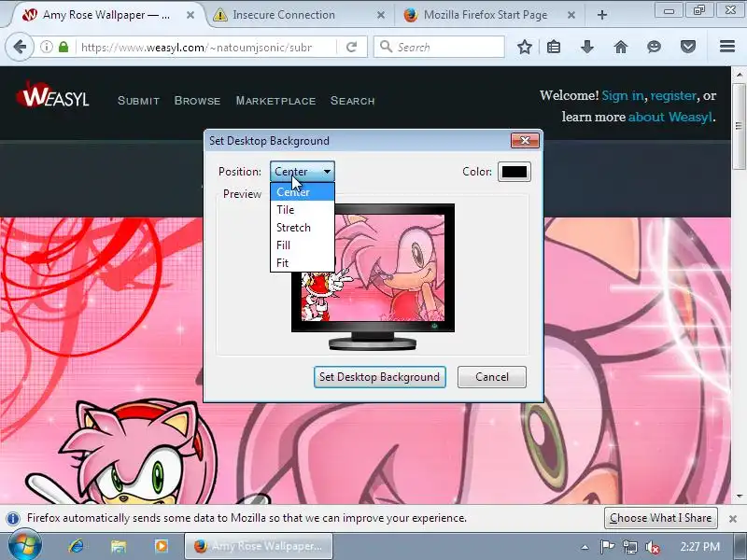The image size is (747, 560).
Task: Show bookmarks list icon
Action: click(554, 47)
